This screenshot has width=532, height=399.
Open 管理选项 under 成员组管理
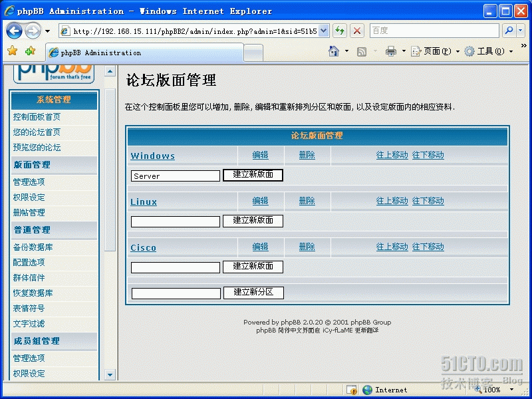29,358
